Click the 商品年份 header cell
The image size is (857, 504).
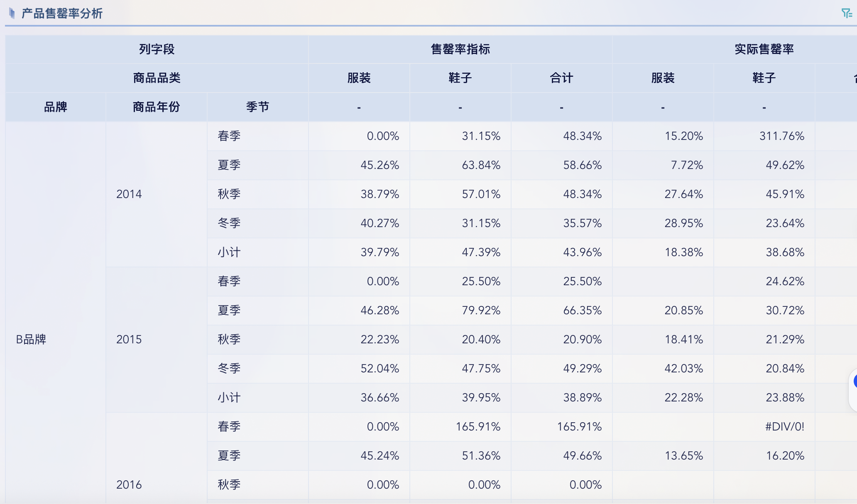point(156,106)
